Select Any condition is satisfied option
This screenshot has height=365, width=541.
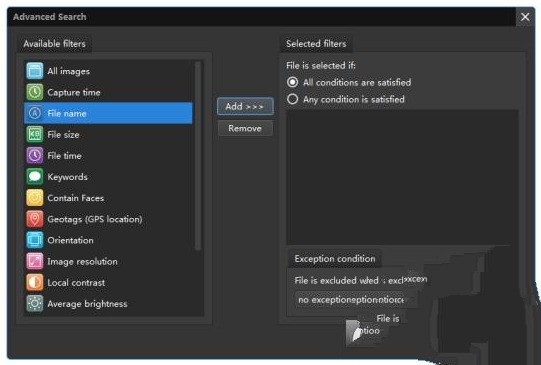tap(292, 99)
